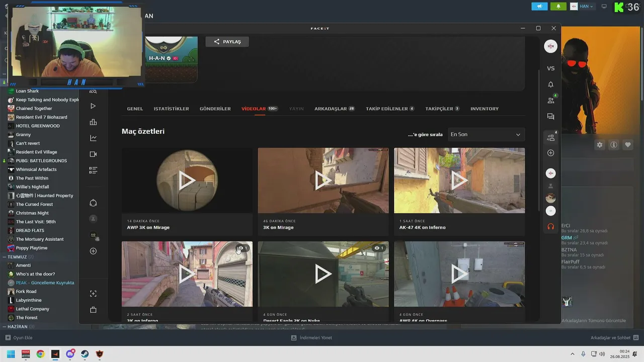
Task: Open the TAKİP EDİLENLER tab
Action: [390, 109]
